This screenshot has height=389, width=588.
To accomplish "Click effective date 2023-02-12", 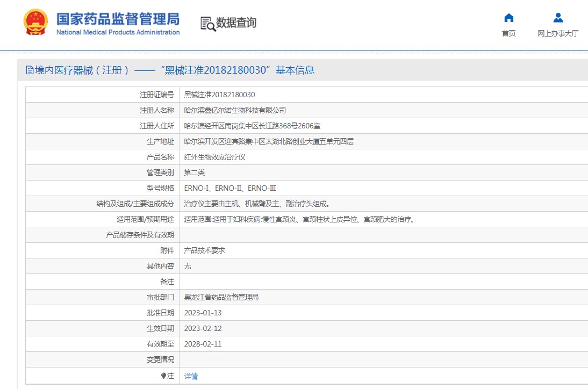I will 203,328.
